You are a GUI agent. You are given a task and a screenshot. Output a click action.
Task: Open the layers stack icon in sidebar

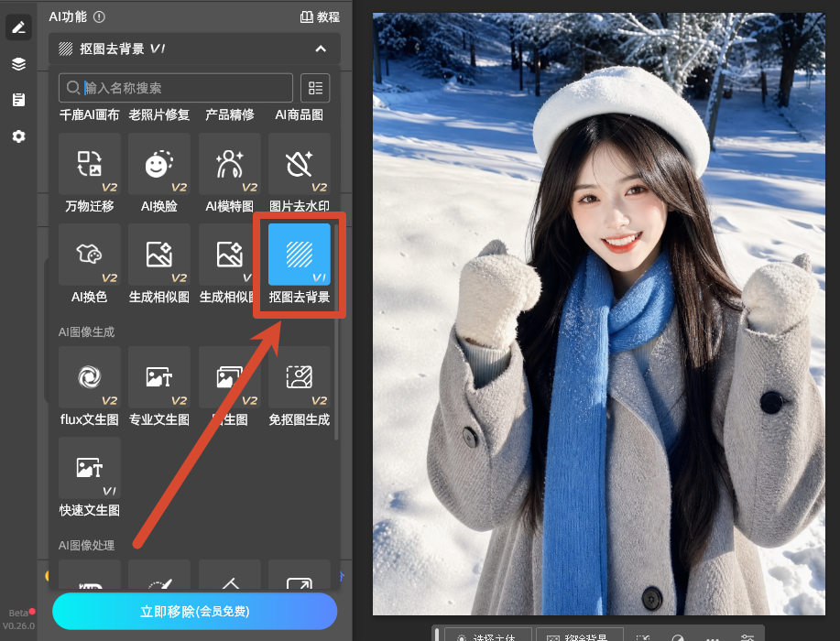coord(18,64)
